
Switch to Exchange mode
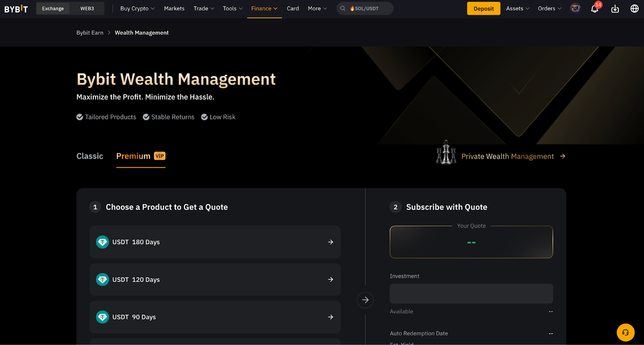[53, 8]
